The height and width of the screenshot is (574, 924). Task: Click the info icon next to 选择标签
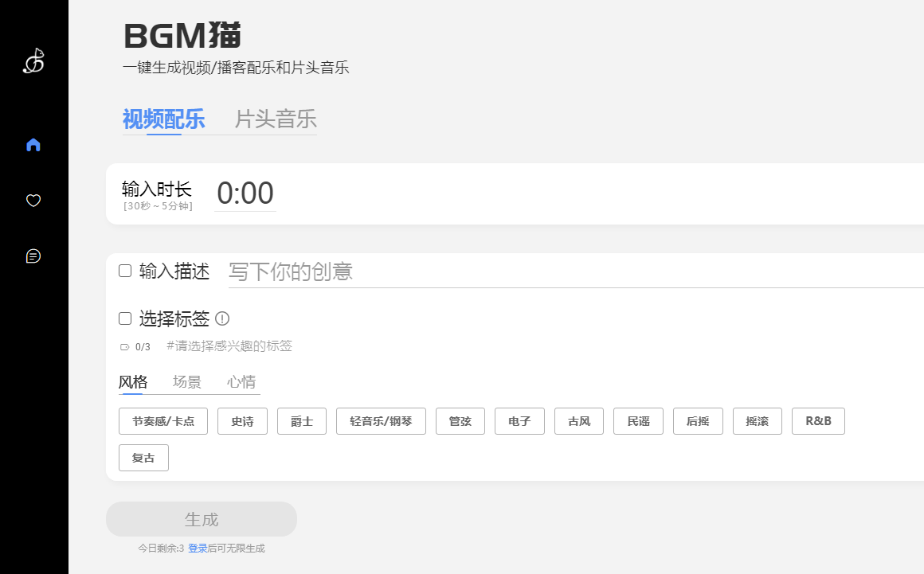point(223,318)
